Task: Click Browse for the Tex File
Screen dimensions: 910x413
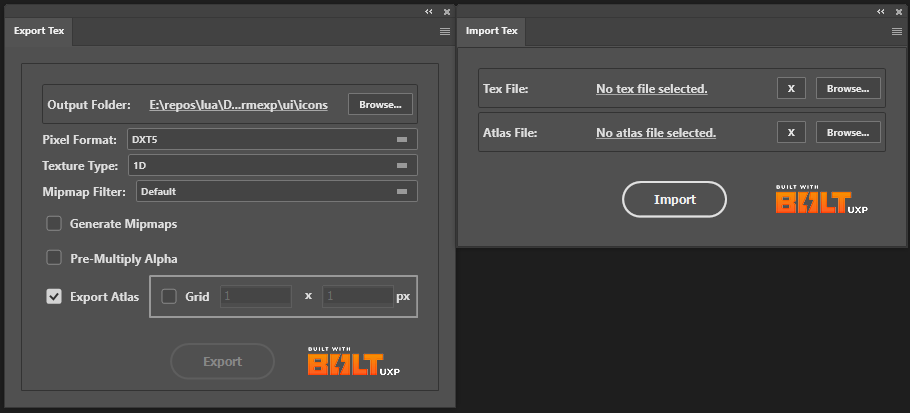Action: [x=848, y=88]
